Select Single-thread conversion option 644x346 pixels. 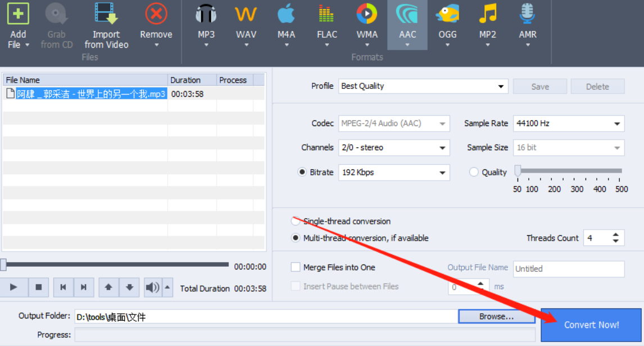click(295, 221)
